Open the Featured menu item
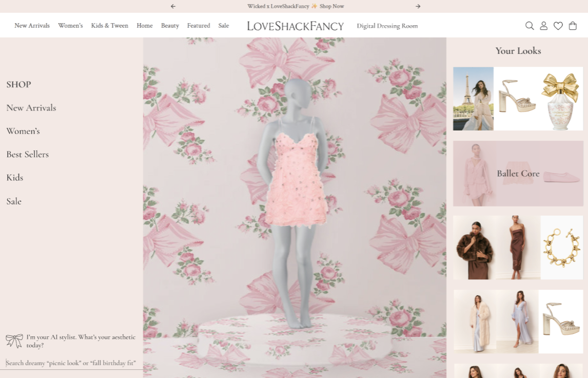 pyautogui.click(x=199, y=26)
